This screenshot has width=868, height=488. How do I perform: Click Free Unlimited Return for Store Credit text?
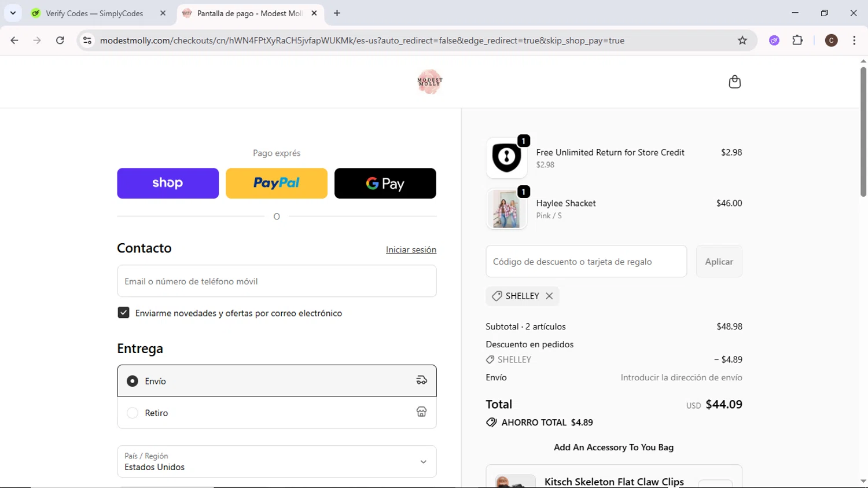[610, 152]
